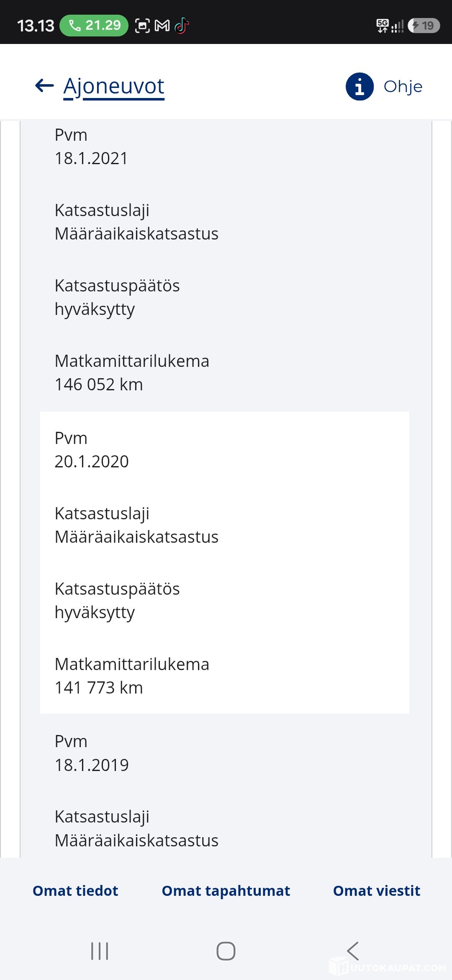Viewport: 452px width, 980px height.
Task: Tap the battery indicator icon
Action: [x=424, y=26]
